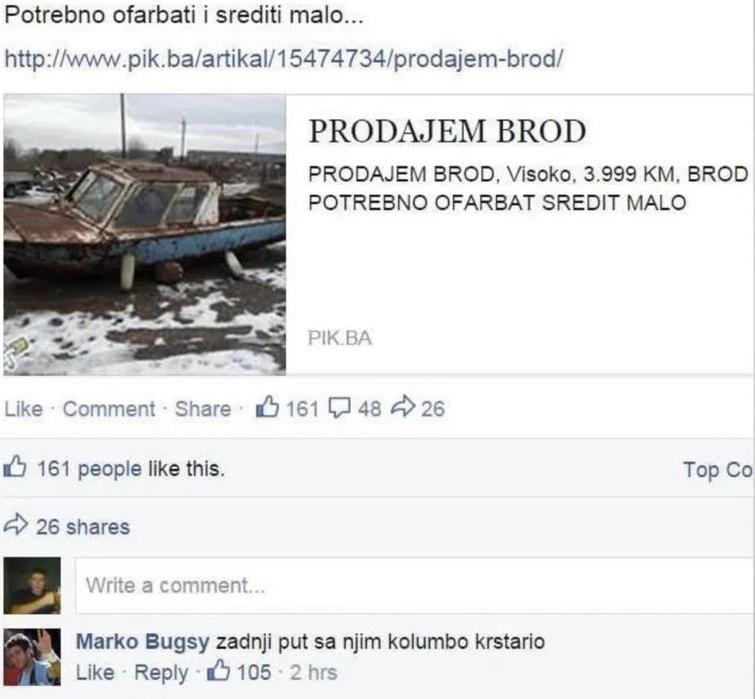Like Marko Bugsy's comment

tap(95, 672)
